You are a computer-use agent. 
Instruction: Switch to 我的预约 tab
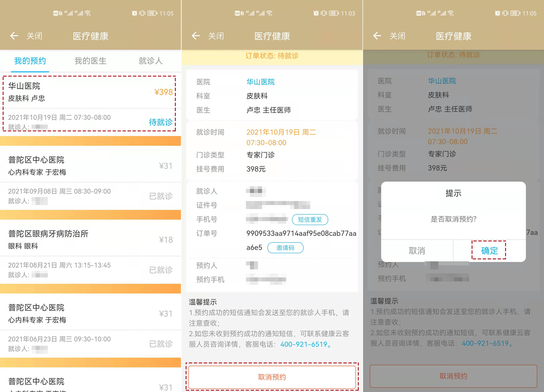pos(30,61)
